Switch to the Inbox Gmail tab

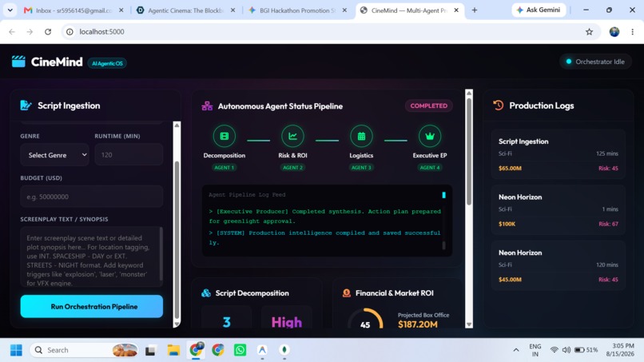point(74,10)
